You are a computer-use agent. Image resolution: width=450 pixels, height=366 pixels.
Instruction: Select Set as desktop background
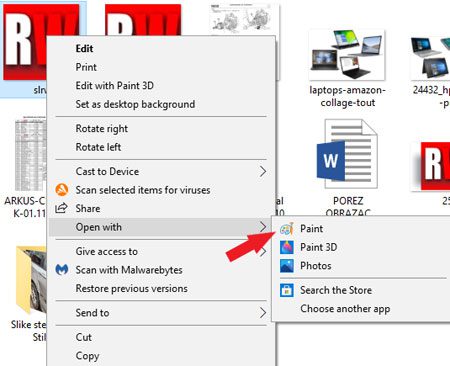[x=162, y=104]
